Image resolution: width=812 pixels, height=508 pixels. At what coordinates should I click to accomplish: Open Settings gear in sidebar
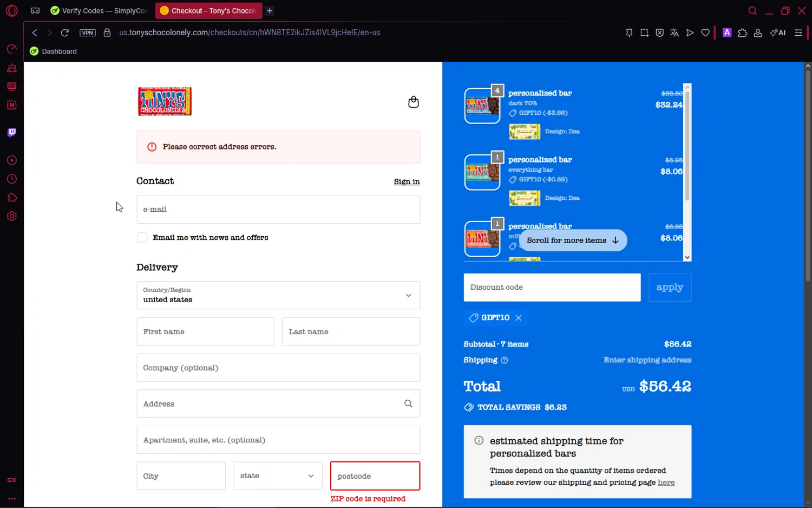[x=12, y=216]
